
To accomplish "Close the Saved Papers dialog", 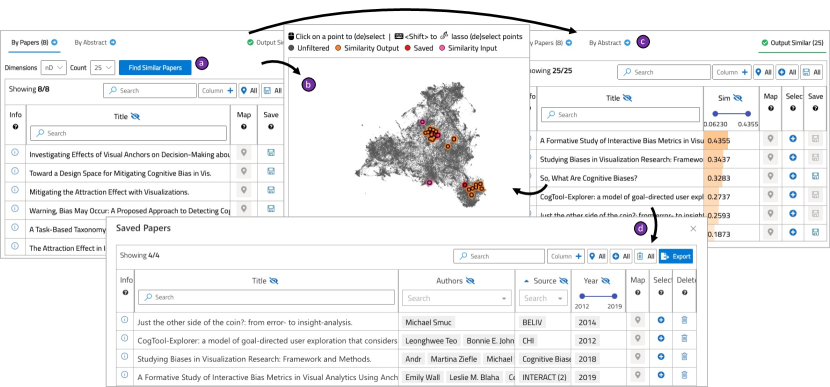I will pyautogui.click(x=693, y=228).
